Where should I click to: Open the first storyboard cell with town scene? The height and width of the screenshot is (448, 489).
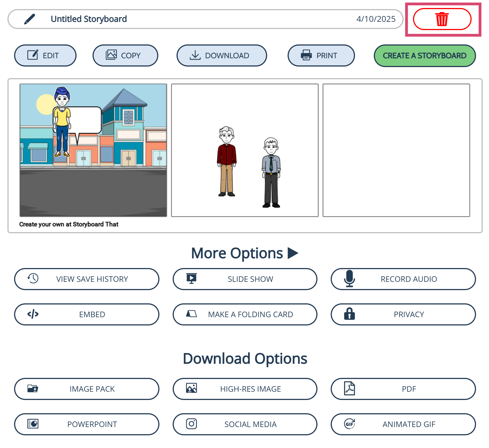pos(93,150)
